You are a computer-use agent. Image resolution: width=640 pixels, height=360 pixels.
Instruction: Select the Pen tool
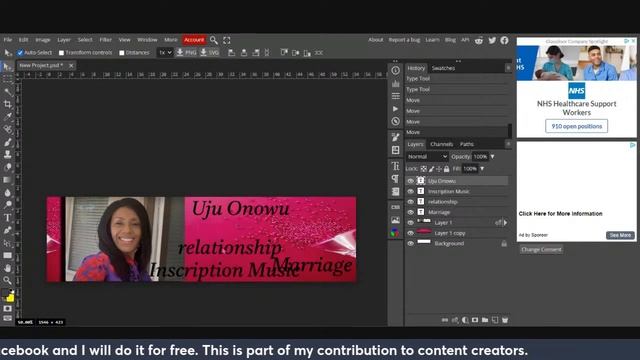point(7,230)
